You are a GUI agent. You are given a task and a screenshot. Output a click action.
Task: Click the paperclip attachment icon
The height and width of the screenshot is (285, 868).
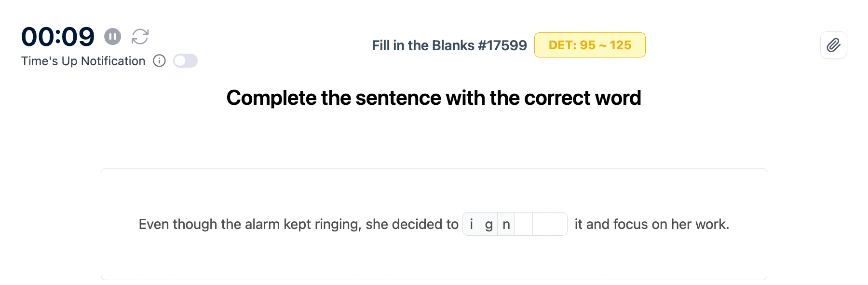833,45
